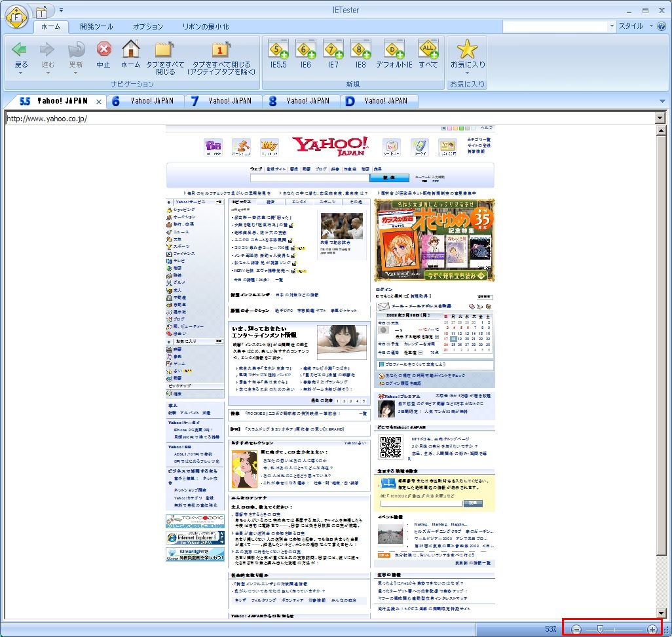
Task: Open the address bar history dropdown
Action: point(660,118)
